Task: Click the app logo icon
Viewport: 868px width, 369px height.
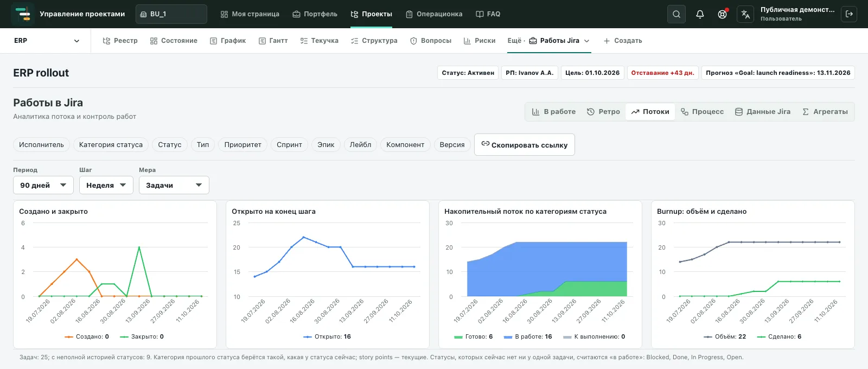Action: coord(23,14)
